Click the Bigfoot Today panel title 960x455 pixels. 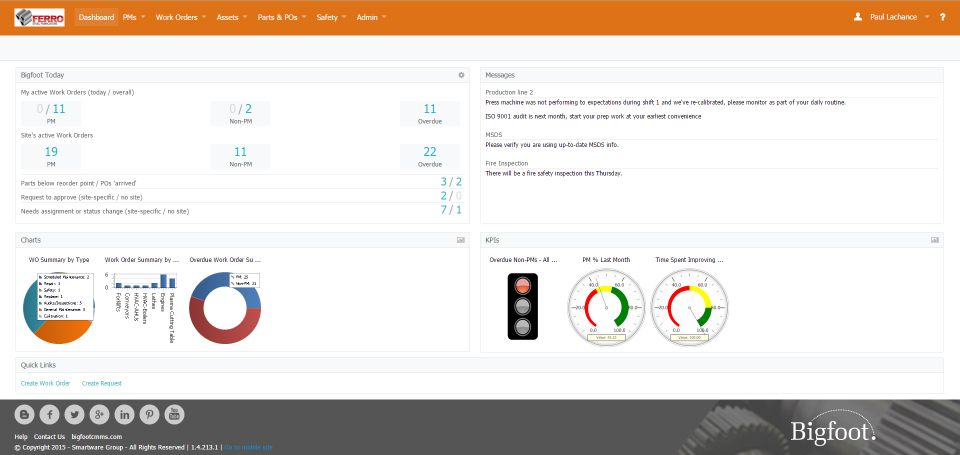coord(43,75)
